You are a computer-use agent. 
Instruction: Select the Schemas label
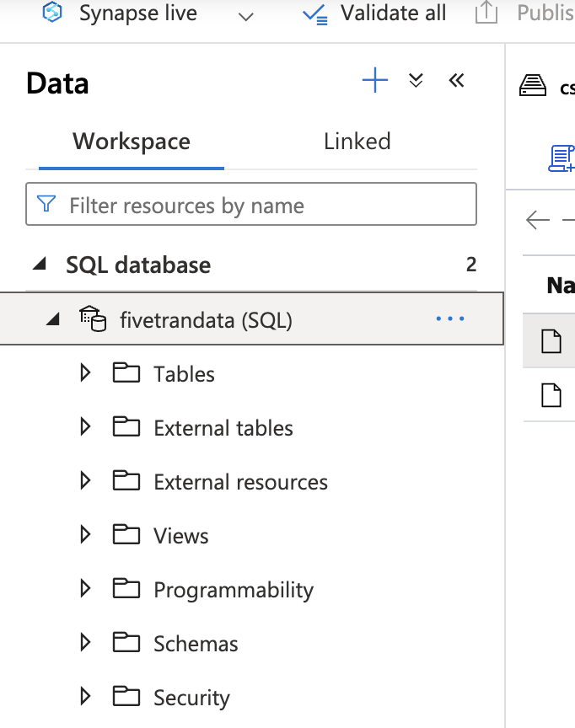(x=196, y=644)
